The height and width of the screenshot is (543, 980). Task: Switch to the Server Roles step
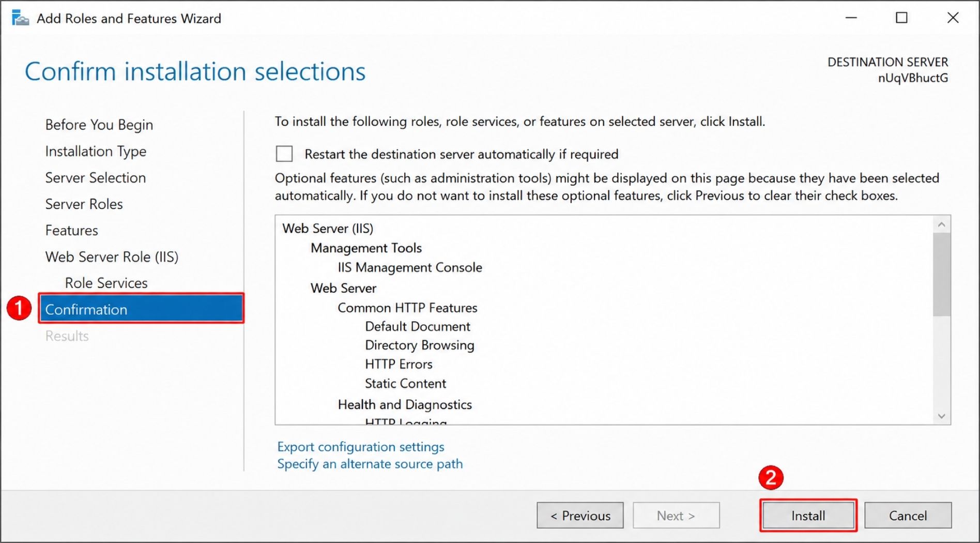(84, 204)
